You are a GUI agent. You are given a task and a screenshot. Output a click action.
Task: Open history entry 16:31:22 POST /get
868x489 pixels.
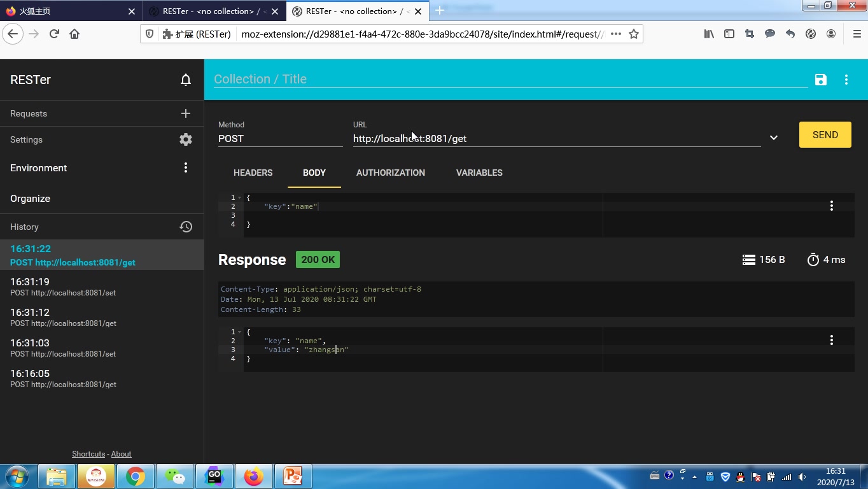pyautogui.click(x=102, y=255)
